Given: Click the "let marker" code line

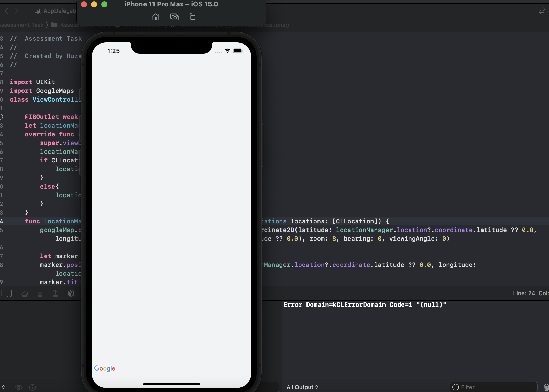Looking at the screenshot, I should pyautogui.click(x=59, y=256).
